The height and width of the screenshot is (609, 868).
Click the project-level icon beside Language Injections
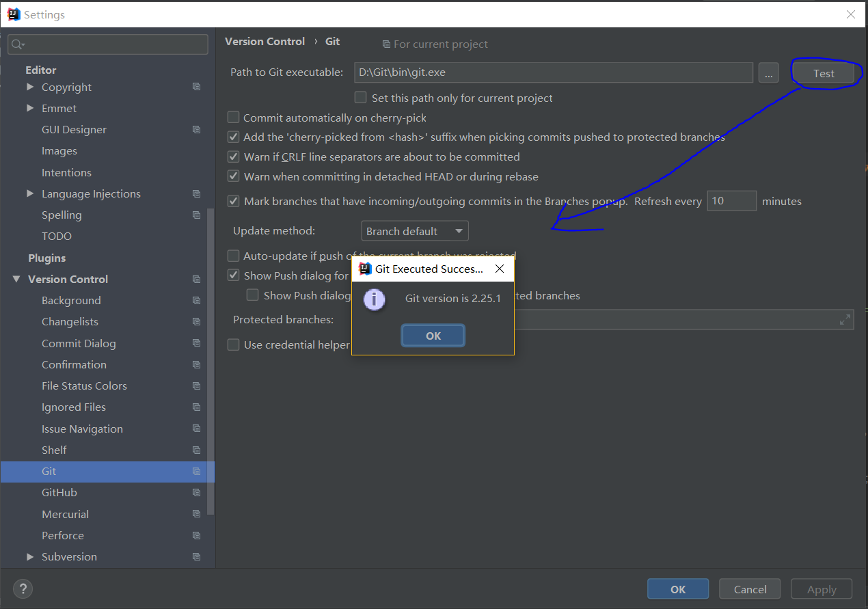197,193
